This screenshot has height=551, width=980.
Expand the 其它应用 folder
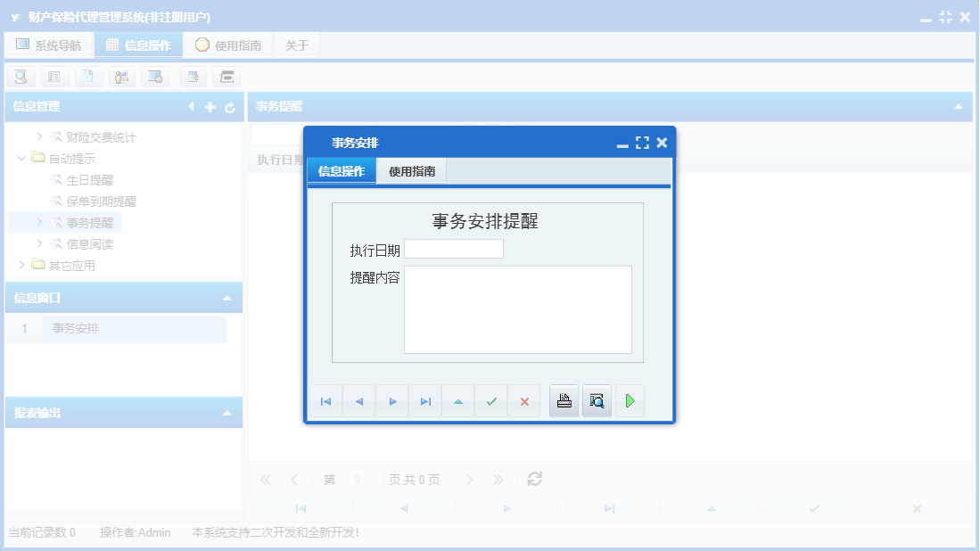pos(21,265)
